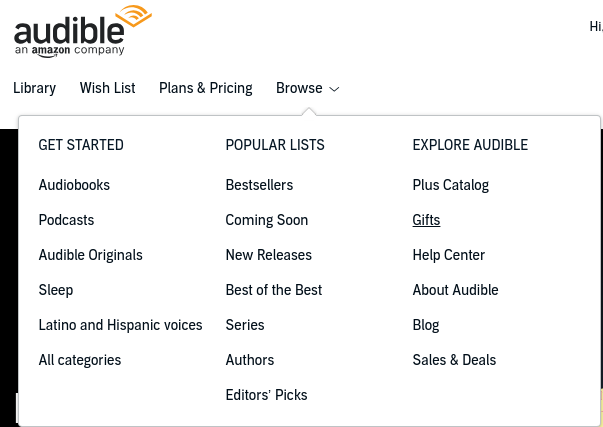The width and height of the screenshot is (603, 427).
Task: Open the Sleep category
Action: click(56, 290)
